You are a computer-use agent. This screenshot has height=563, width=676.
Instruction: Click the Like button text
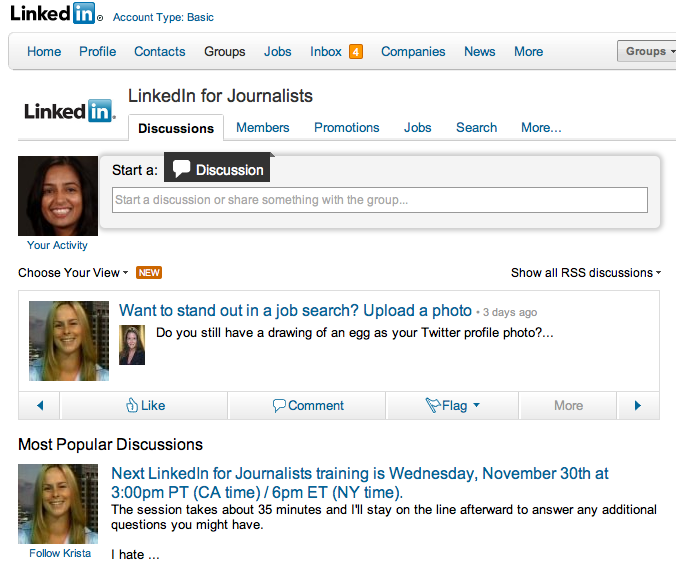[x=153, y=405]
